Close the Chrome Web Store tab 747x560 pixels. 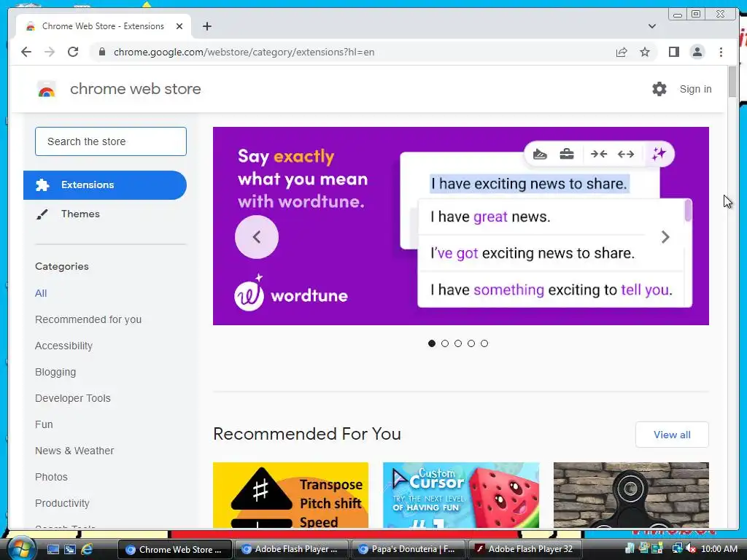pos(179,26)
